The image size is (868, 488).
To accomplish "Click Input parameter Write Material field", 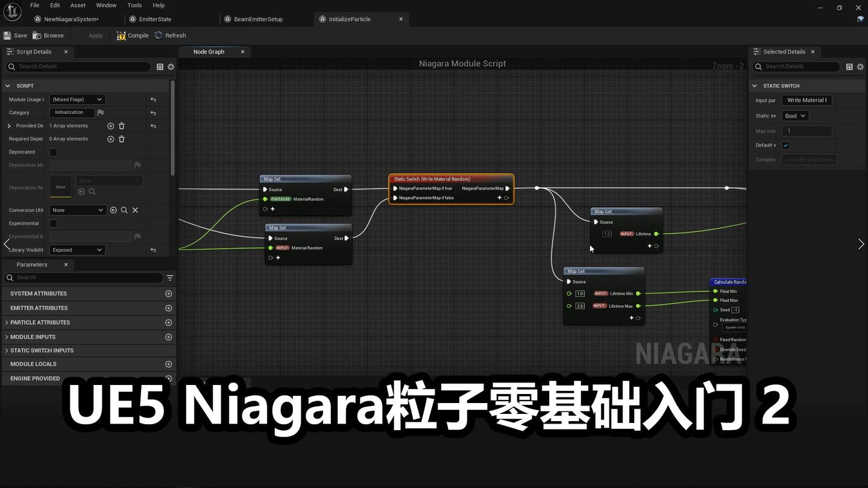I will 807,101.
